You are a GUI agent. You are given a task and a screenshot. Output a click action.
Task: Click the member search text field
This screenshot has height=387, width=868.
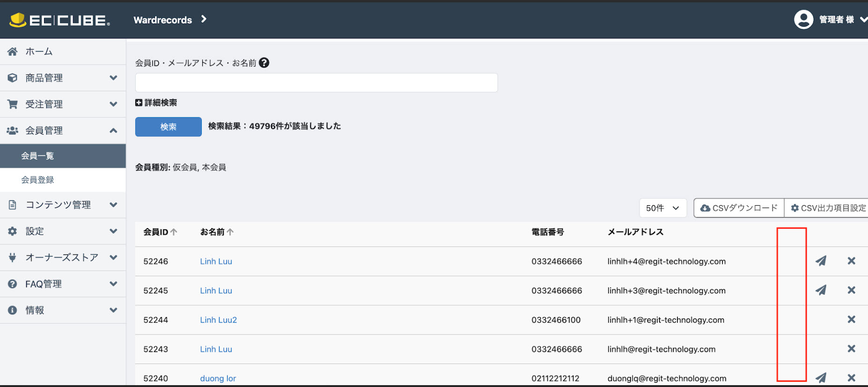[x=316, y=83]
